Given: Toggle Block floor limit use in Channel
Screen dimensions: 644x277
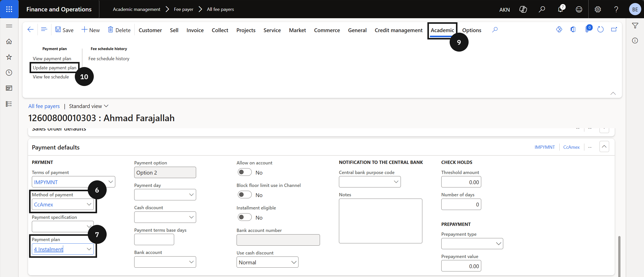Looking at the screenshot, I should 245,195.
